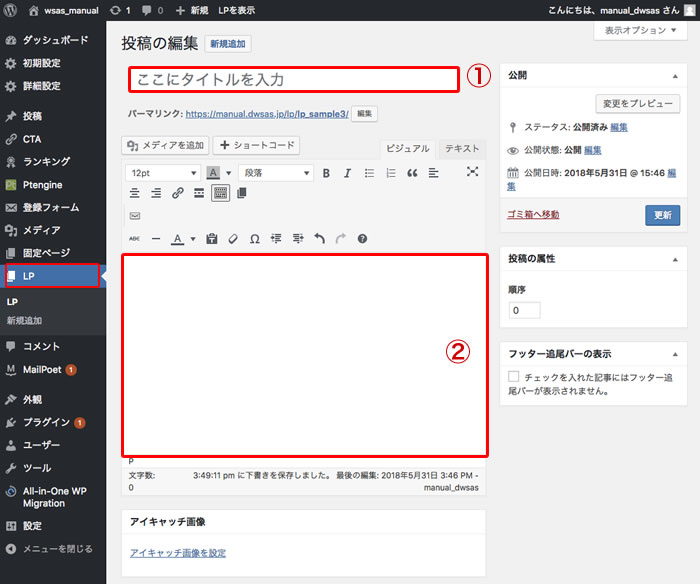This screenshot has width=700, height=584.
Task: Toggle bold formatting in the editor toolbar
Action: pyautogui.click(x=326, y=173)
